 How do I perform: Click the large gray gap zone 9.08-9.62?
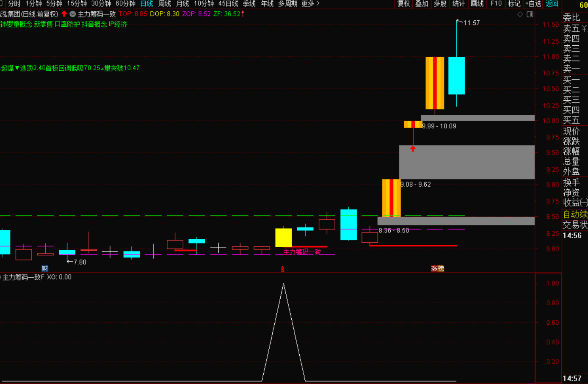467,162
